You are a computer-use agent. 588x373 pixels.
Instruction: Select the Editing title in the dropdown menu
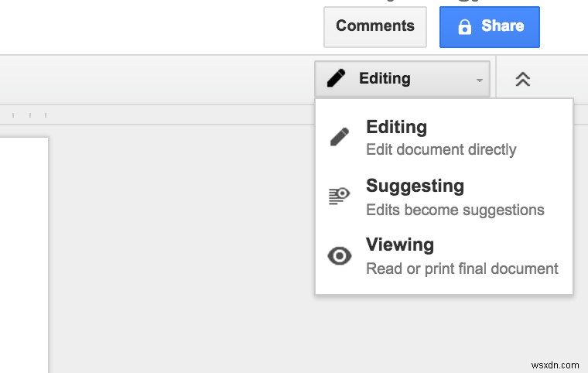pos(396,127)
